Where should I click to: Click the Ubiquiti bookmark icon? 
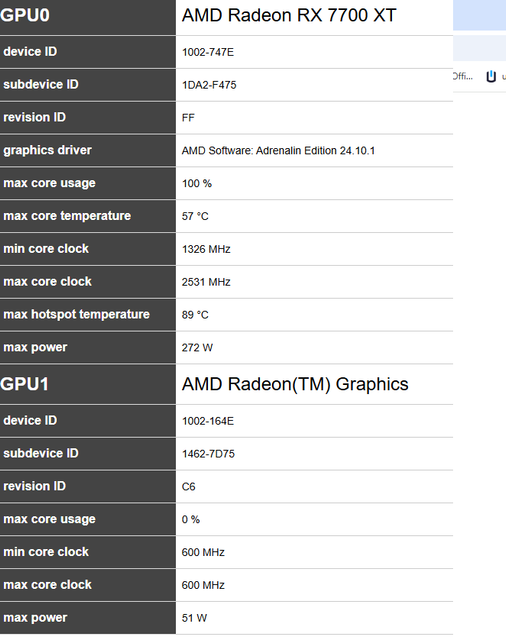point(491,76)
